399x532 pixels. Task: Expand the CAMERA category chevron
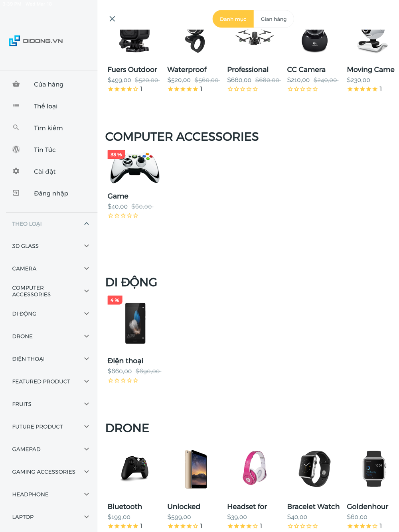coord(87,268)
